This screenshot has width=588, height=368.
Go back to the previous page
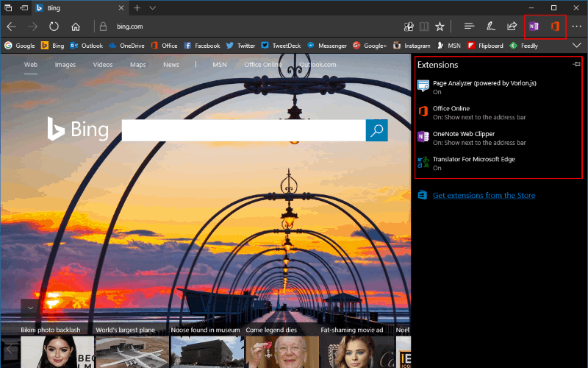pyautogui.click(x=12, y=26)
